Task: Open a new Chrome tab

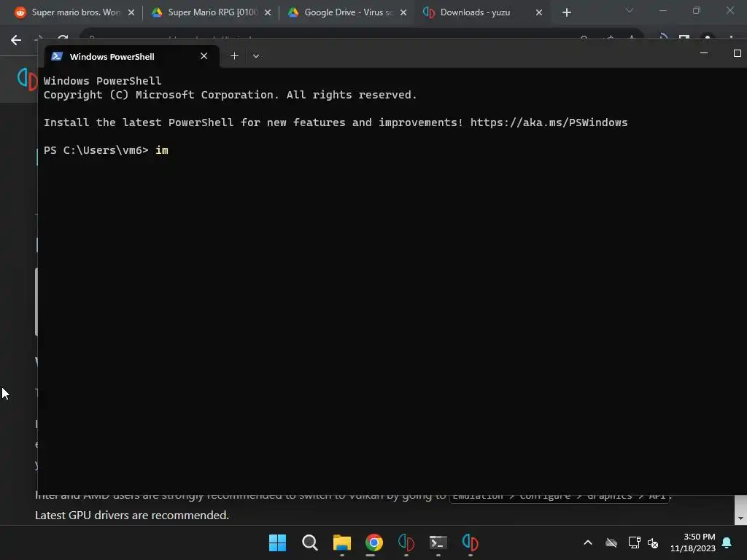Action: point(566,12)
